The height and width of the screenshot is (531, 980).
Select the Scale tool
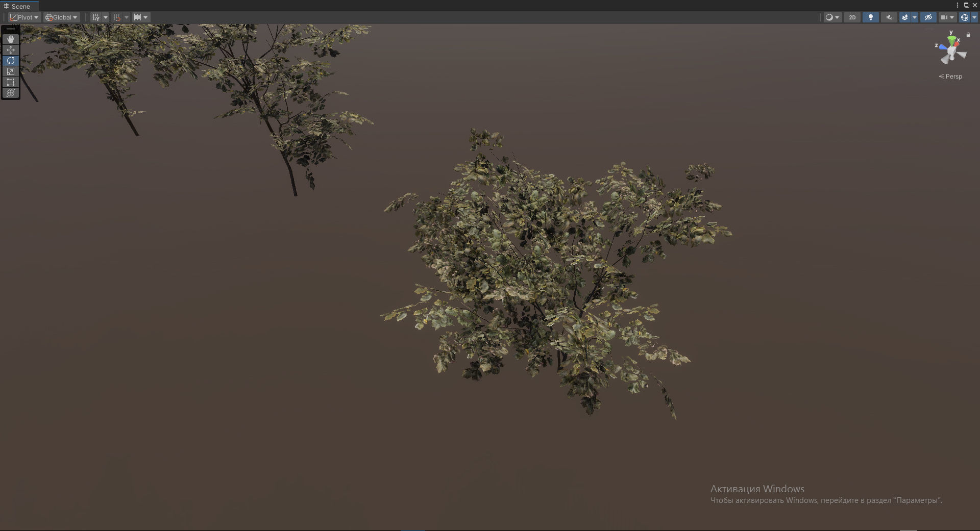point(11,71)
